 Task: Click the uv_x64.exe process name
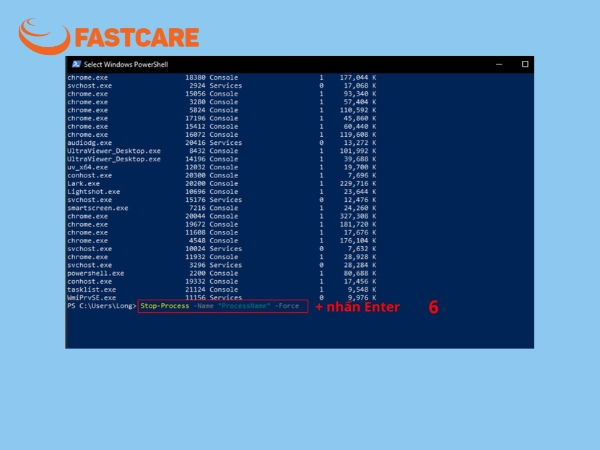pyautogui.click(x=88, y=167)
